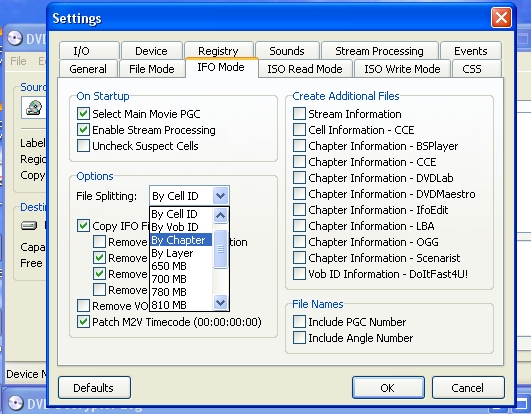Click the DVD Decrypter Log disc icon
The image size is (531, 414).
tap(15, 404)
